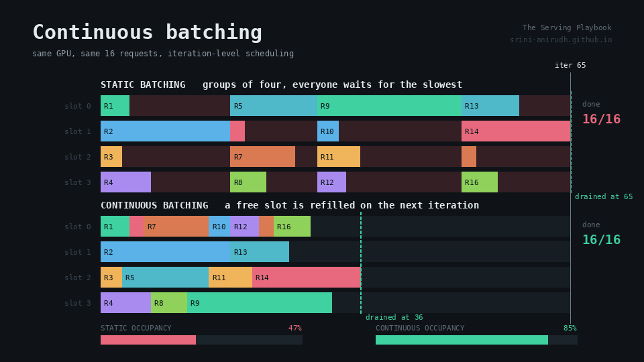
Task: Select R12 block in continuous batching
Action: point(244,226)
